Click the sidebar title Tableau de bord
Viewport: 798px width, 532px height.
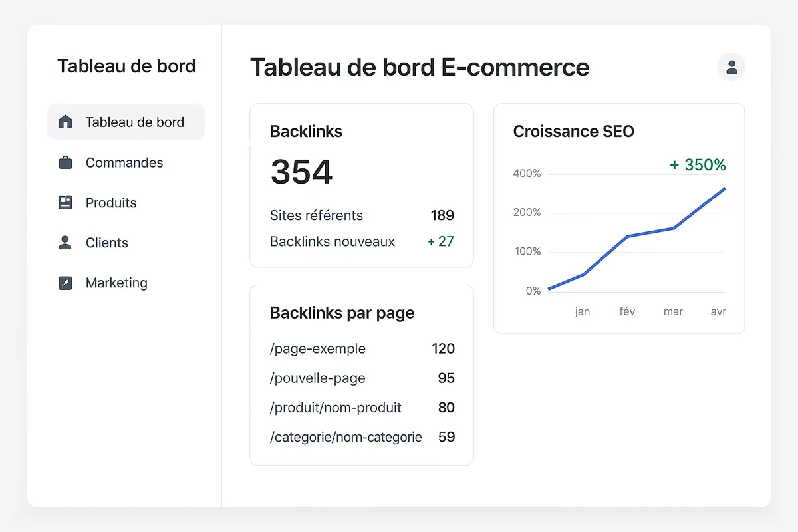point(126,66)
